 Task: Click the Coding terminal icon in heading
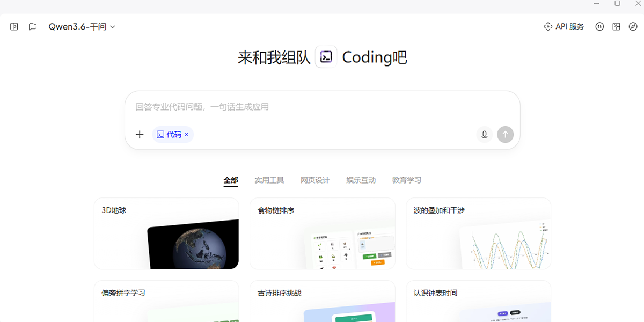pyautogui.click(x=326, y=57)
